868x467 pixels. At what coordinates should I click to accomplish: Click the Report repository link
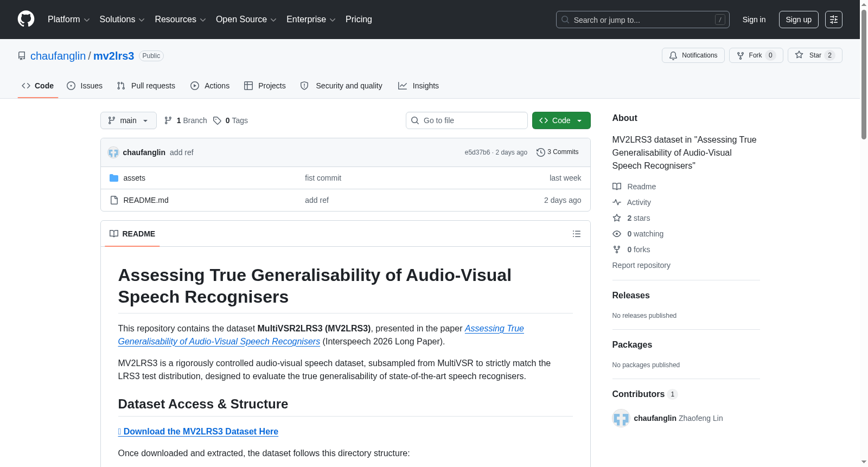pos(641,265)
